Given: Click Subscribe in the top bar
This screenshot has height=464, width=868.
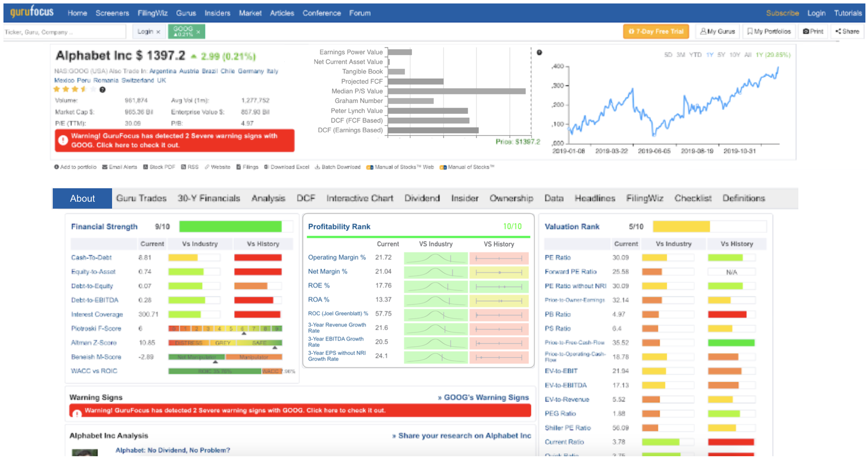Looking at the screenshot, I should (x=782, y=13).
